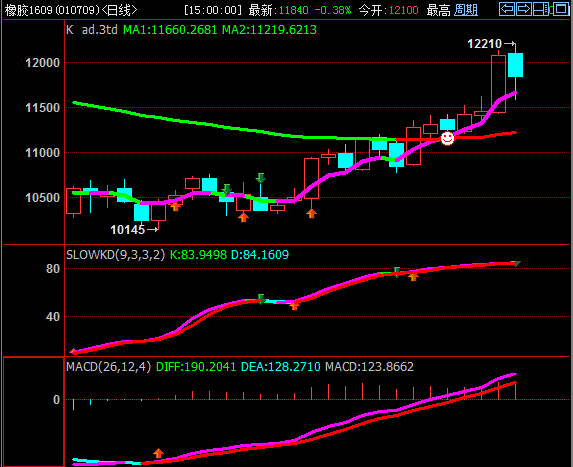Click the MA1:11660.2681 moving average label

[170, 30]
